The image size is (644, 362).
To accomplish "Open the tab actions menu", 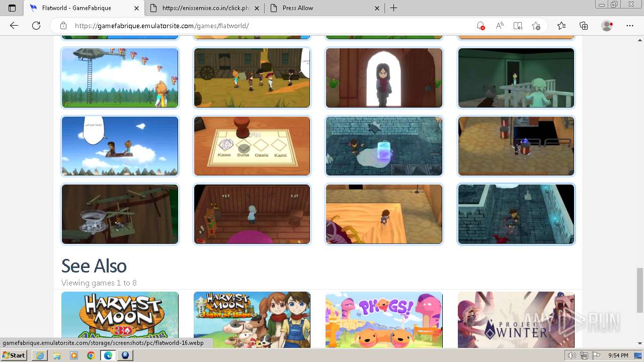I will point(12,8).
